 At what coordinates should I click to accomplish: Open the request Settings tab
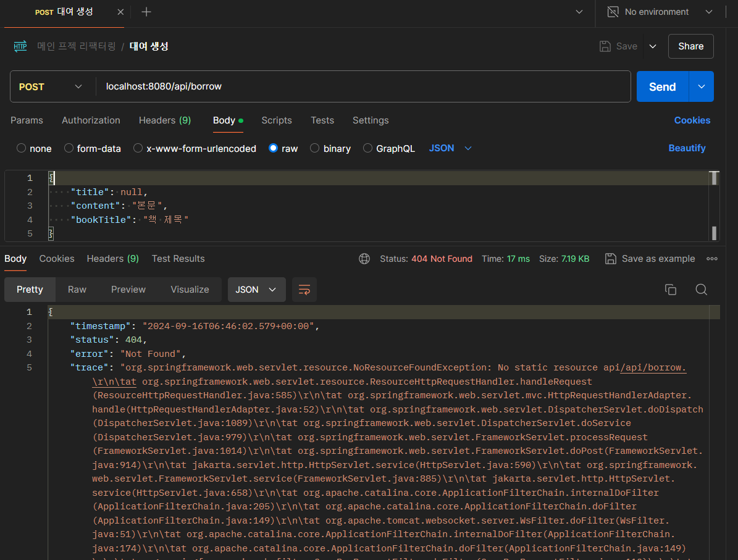click(x=371, y=120)
